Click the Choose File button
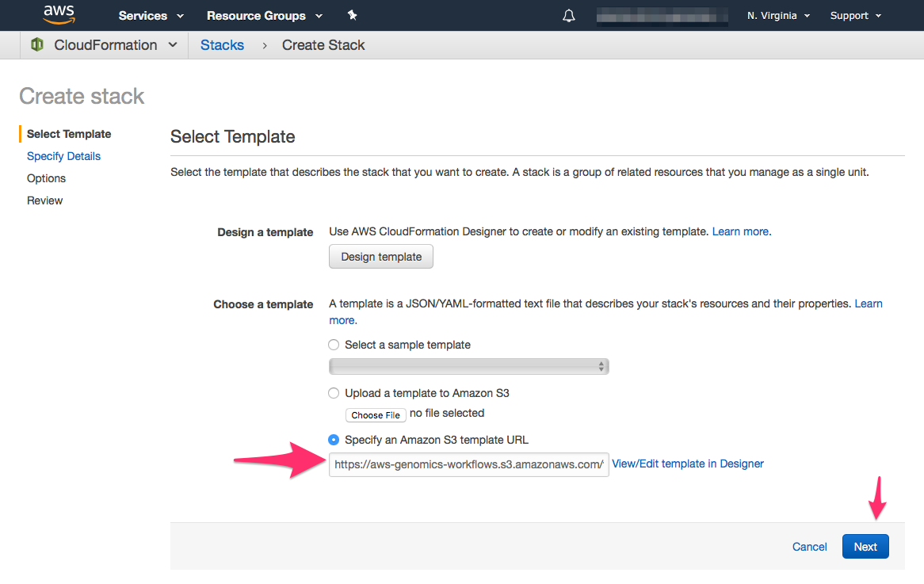The width and height of the screenshot is (924, 584). [376, 415]
